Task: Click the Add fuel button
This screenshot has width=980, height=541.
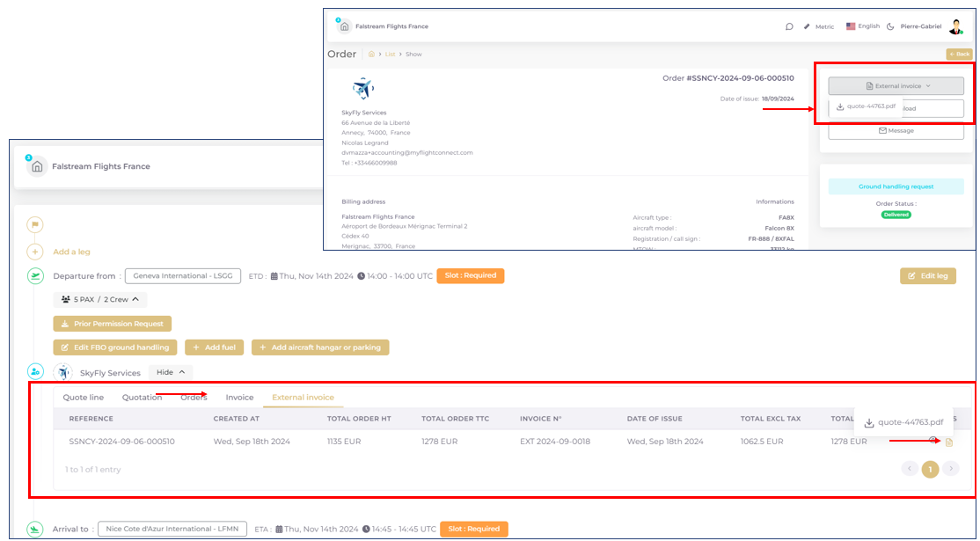Action: click(214, 347)
